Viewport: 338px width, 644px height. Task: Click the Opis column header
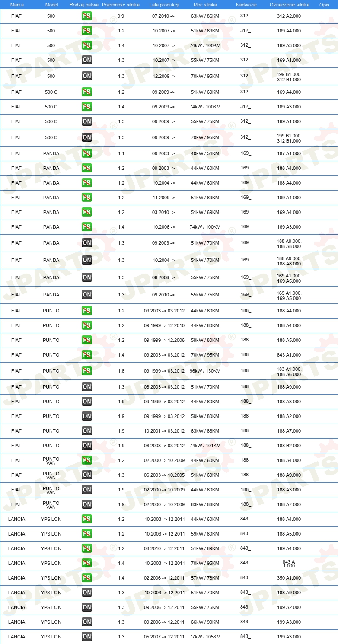[324, 5]
